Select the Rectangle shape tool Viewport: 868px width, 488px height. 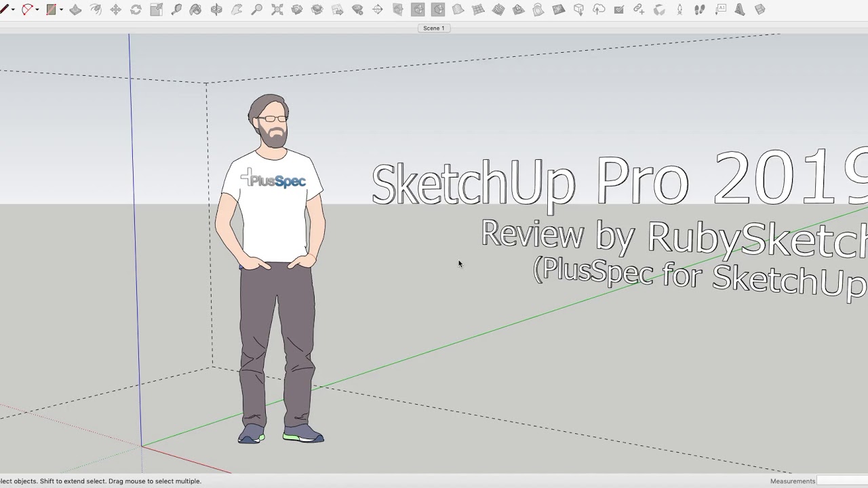point(51,9)
